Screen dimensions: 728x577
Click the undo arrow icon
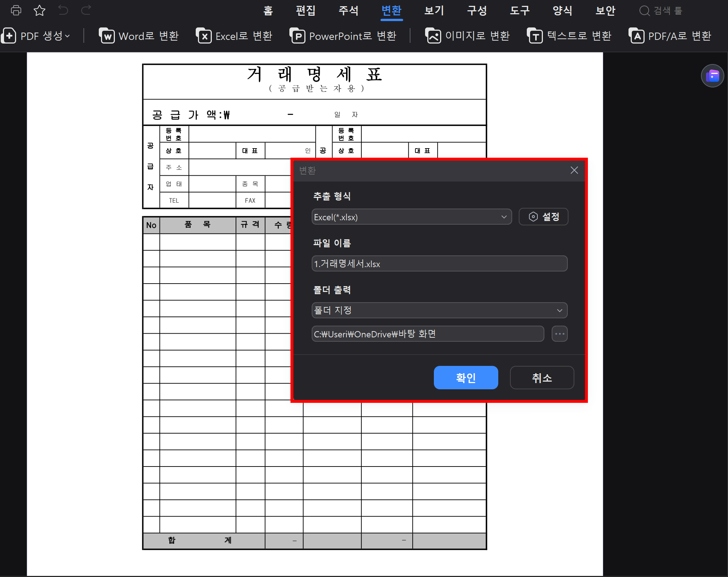pyautogui.click(x=63, y=10)
